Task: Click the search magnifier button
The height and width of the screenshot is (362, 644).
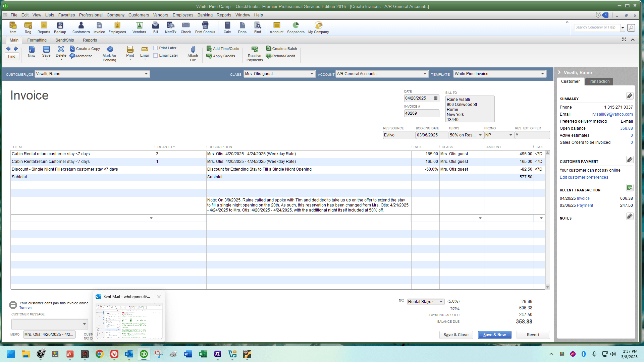Action: [x=631, y=27]
